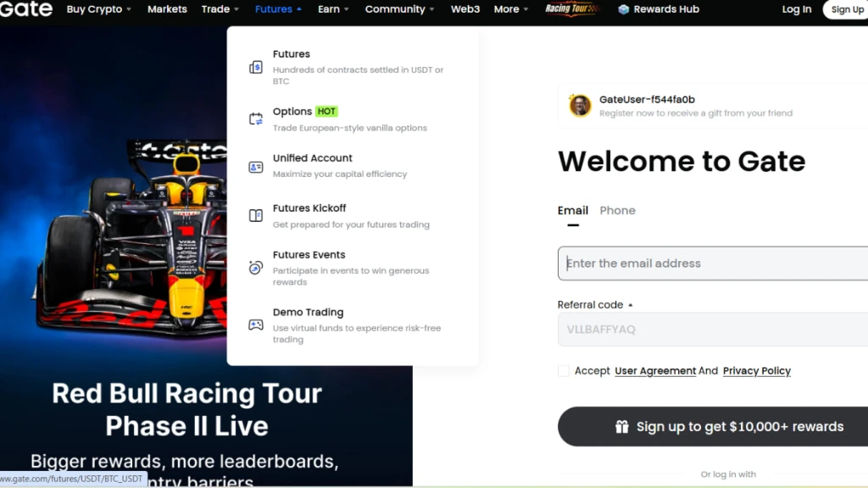
Task: Collapse the Futures dropdown menu
Action: click(278, 9)
